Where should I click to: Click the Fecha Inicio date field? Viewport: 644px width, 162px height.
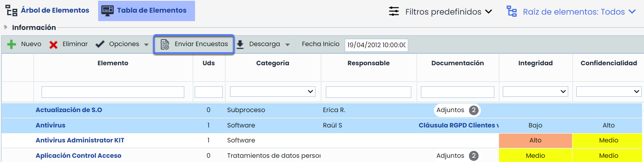click(376, 45)
